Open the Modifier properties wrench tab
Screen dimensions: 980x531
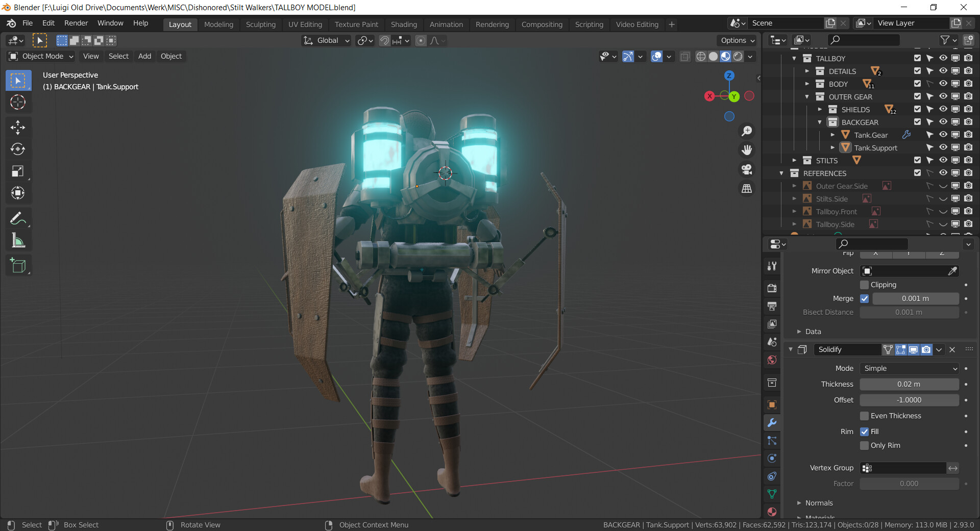(x=772, y=423)
